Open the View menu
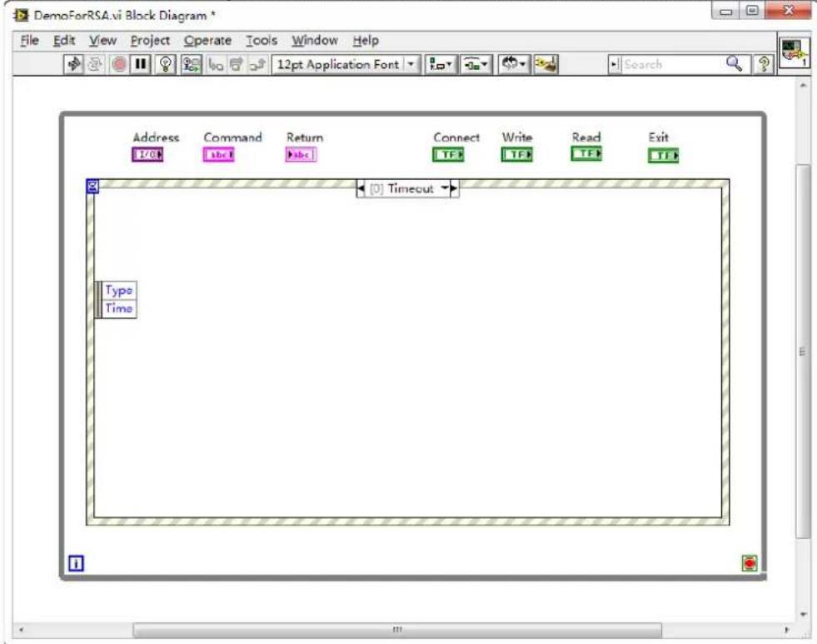Viewport: 817px width, 644px height. click(x=102, y=41)
